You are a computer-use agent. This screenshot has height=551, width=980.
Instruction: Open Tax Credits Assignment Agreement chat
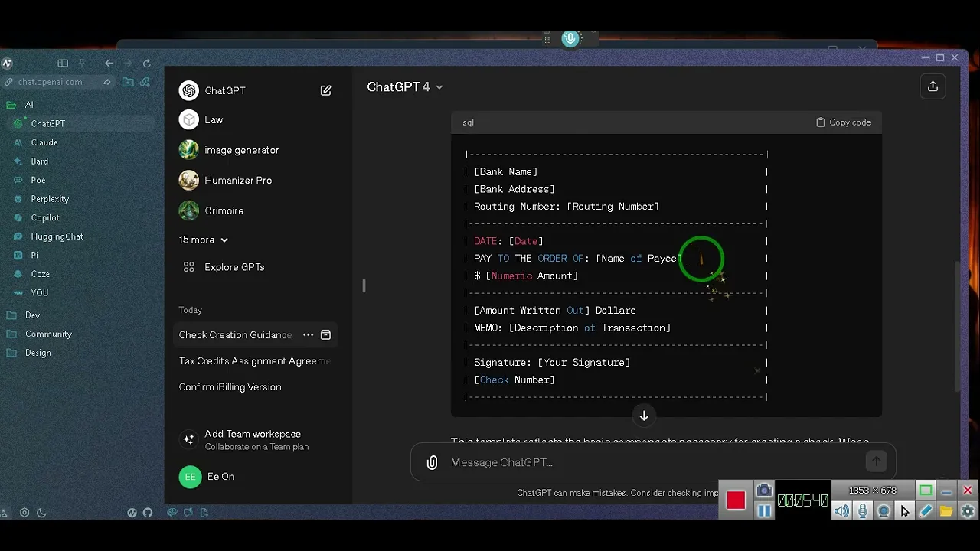pos(254,361)
